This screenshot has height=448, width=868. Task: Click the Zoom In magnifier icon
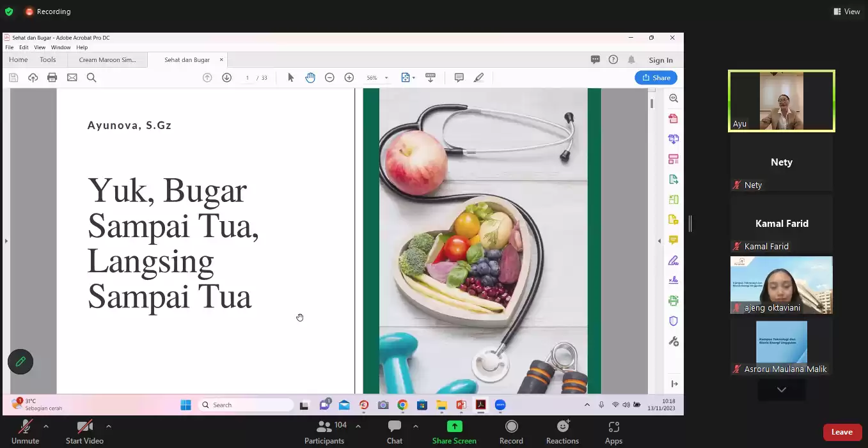[349, 77]
